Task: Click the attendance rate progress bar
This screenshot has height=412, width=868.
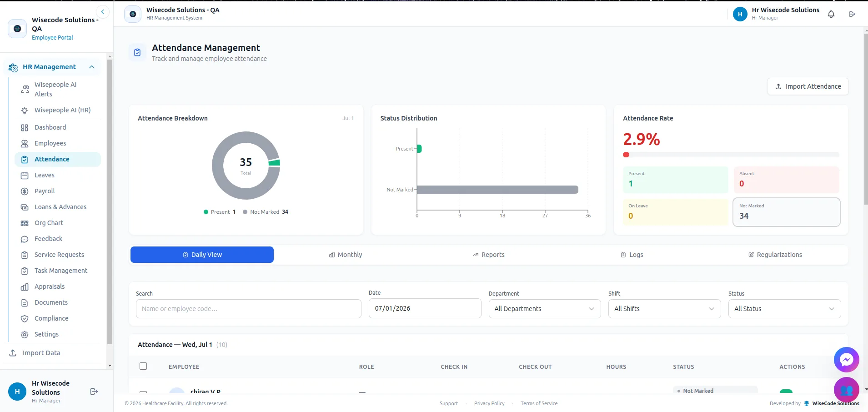Action: 731,155
